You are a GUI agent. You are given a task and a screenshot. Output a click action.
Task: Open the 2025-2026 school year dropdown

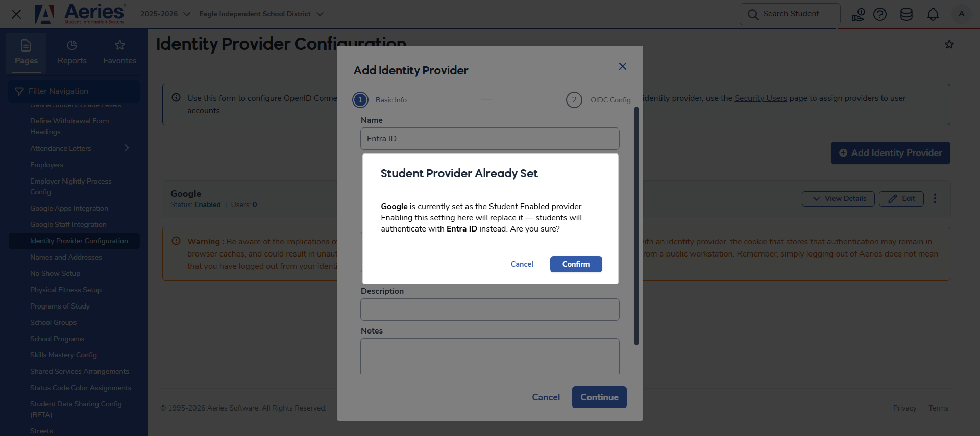point(164,14)
